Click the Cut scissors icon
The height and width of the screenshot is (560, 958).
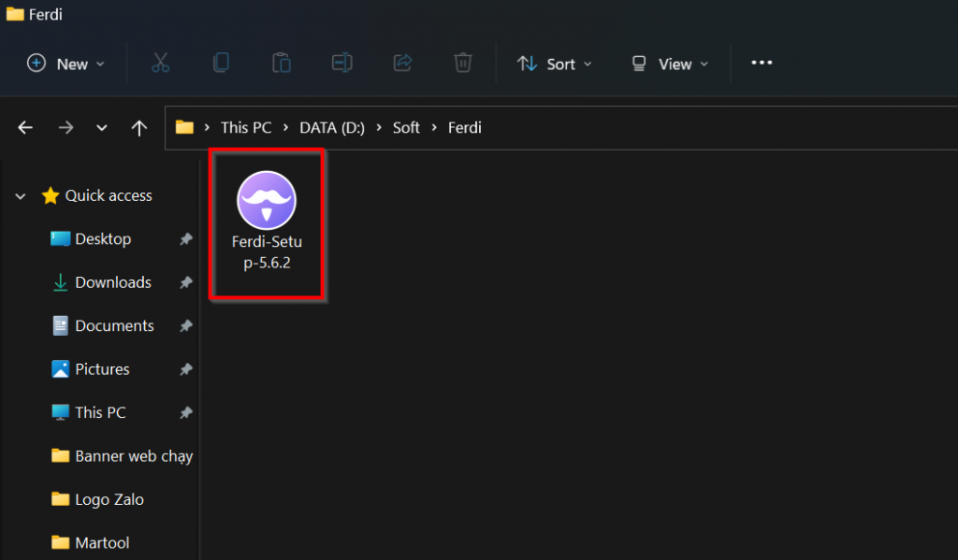click(x=160, y=63)
